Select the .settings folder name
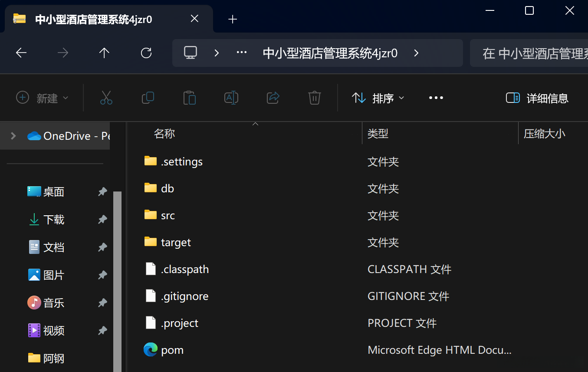 coord(182,162)
